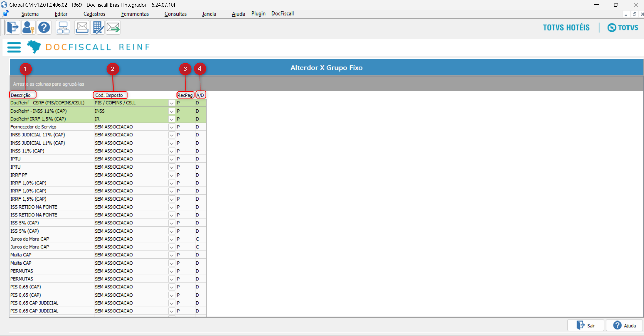The width and height of the screenshot is (644, 336).
Task: Open the Sistema menu
Action: coord(30,14)
